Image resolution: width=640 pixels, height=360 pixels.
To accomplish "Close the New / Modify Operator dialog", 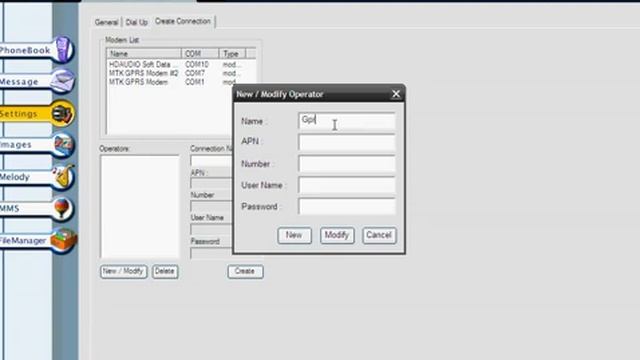I will [x=396, y=94].
